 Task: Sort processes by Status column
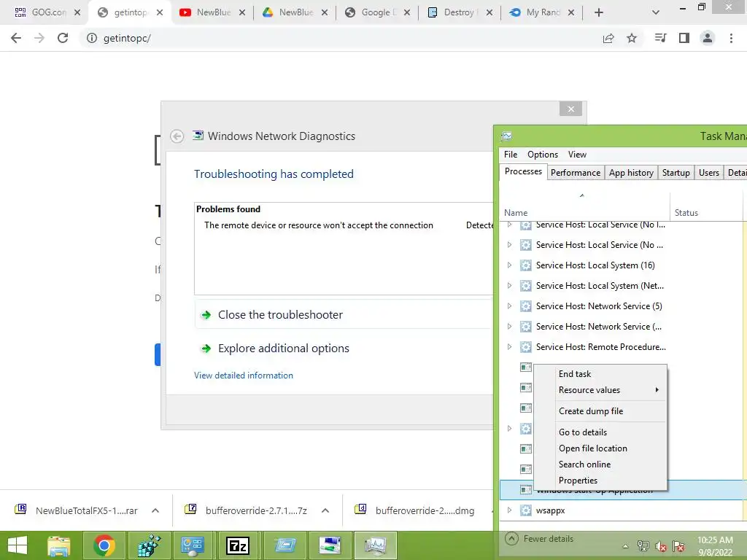click(706, 207)
